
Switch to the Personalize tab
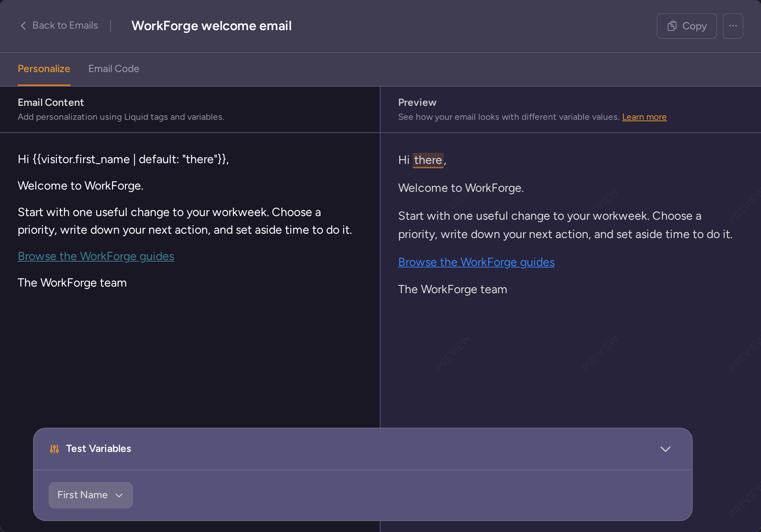click(44, 69)
